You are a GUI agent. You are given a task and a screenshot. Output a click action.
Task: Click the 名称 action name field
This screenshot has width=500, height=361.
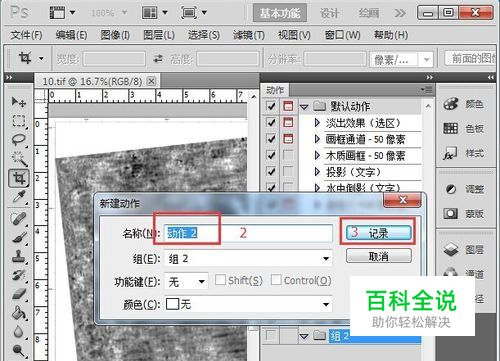248,233
